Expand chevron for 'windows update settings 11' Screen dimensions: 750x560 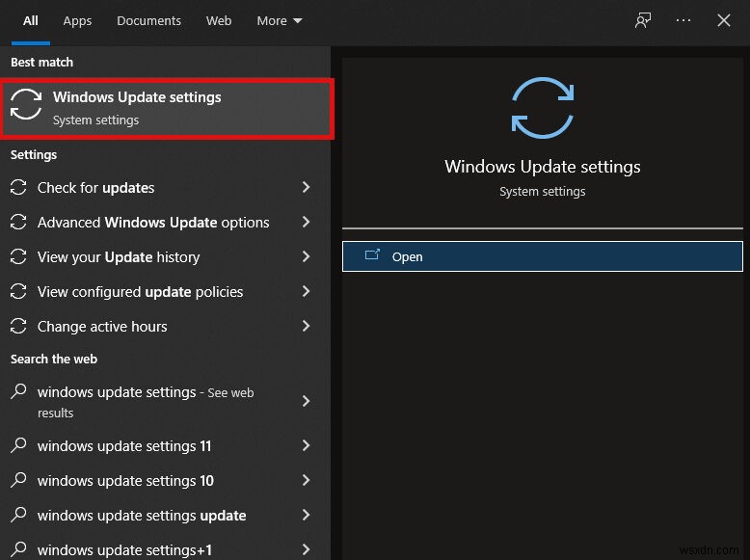307,445
